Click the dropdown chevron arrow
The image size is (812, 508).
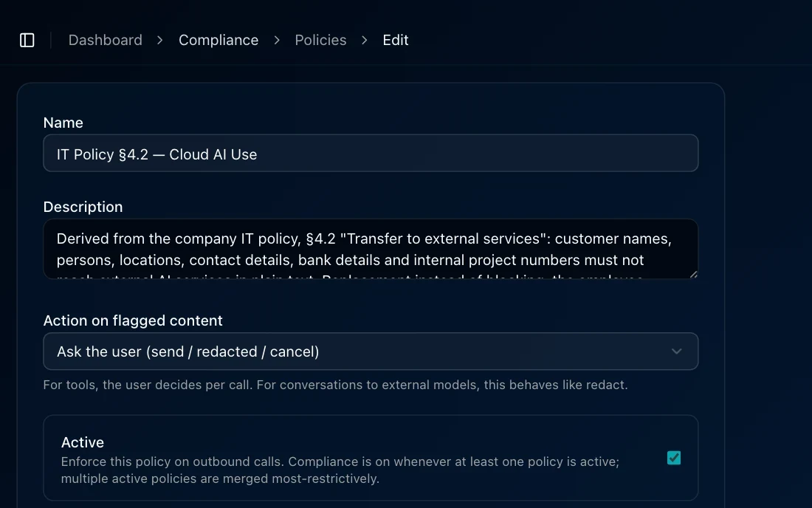point(676,351)
